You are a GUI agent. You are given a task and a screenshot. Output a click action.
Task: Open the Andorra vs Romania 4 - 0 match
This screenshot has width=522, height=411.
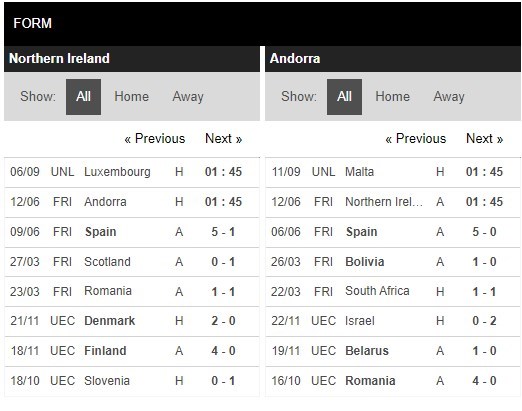click(393, 381)
